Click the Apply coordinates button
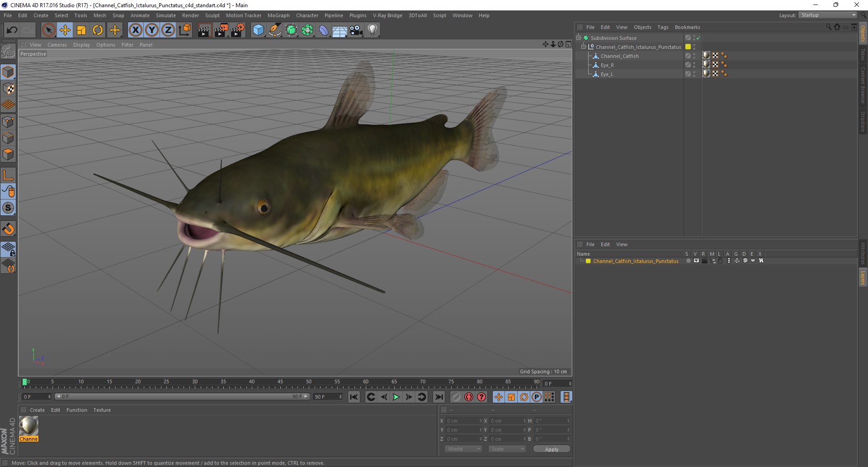 [552, 449]
